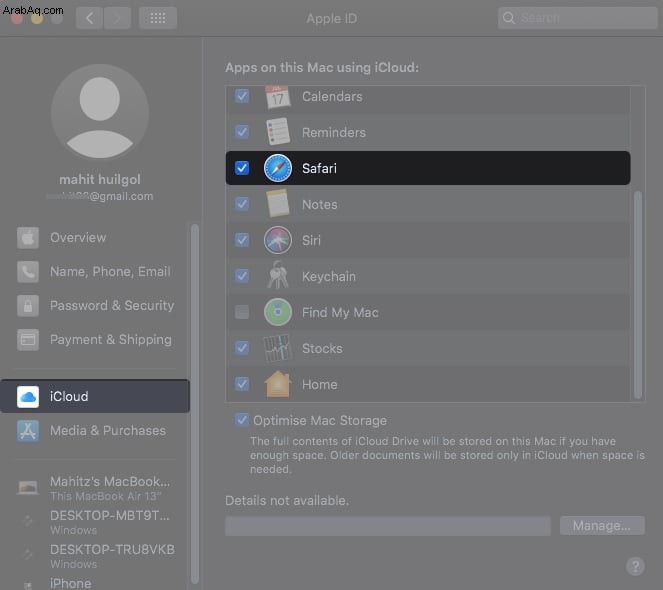This screenshot has height=590, width=663.
Task: Select Mahitz's MacBook device entry
Action: point(95,488)
